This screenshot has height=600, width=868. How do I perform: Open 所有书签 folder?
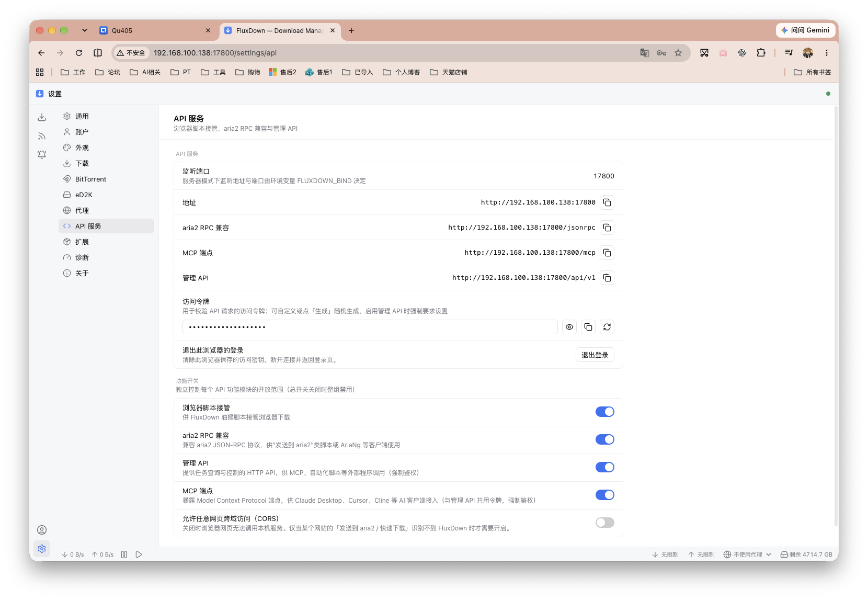(813, 72)
